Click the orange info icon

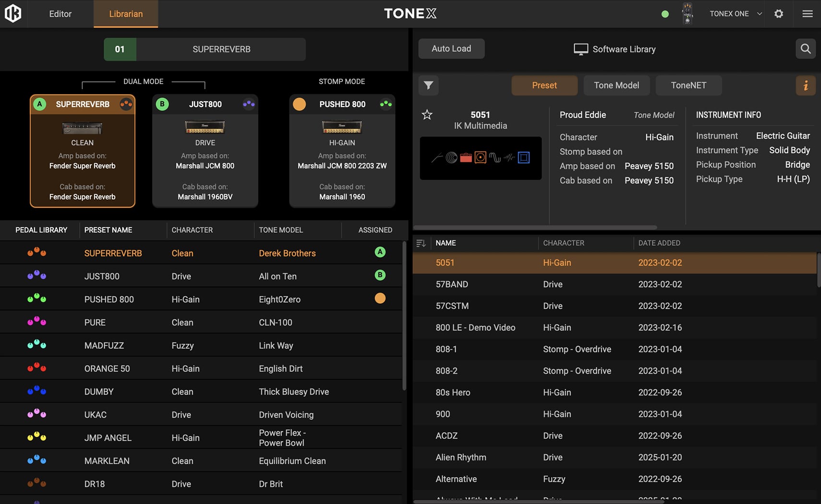806,85
